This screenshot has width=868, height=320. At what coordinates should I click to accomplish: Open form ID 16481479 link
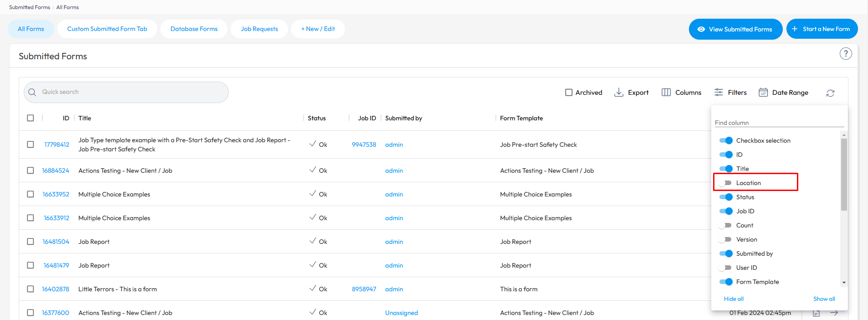(56, 265)
